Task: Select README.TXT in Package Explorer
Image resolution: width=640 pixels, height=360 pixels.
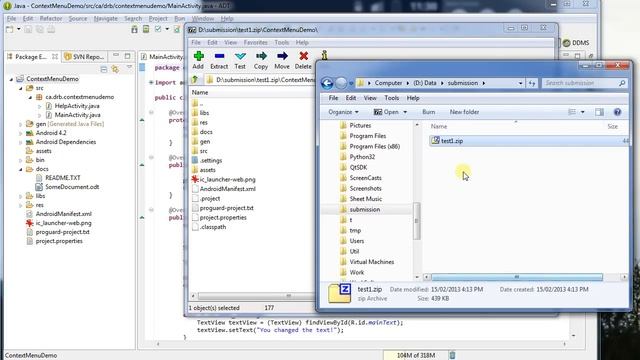Action: pyautogui.click(x=62, y=178)
